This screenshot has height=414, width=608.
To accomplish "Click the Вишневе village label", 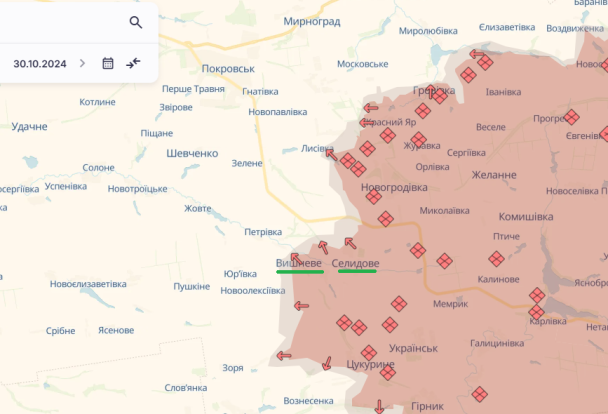I will tap(299, 263).
